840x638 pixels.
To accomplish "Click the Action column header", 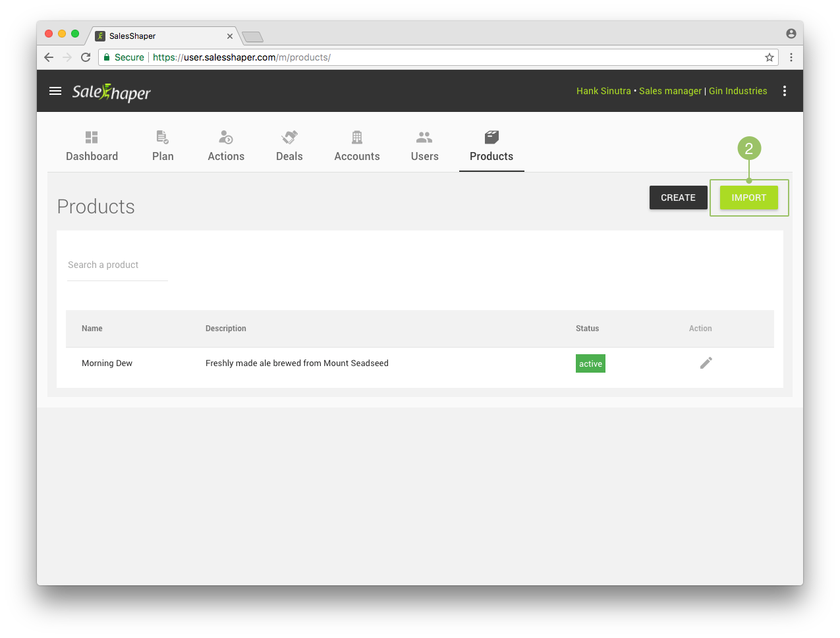I will click(700, 329).
